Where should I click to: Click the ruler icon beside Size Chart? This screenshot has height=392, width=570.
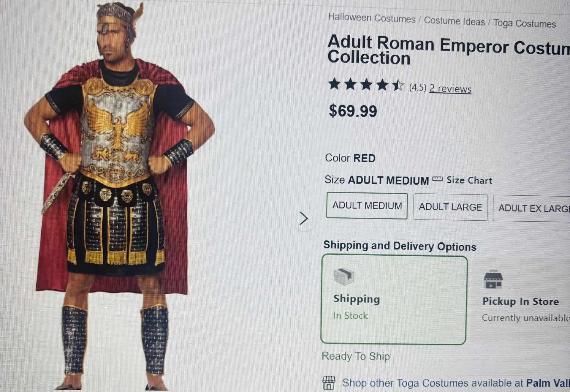436,179
